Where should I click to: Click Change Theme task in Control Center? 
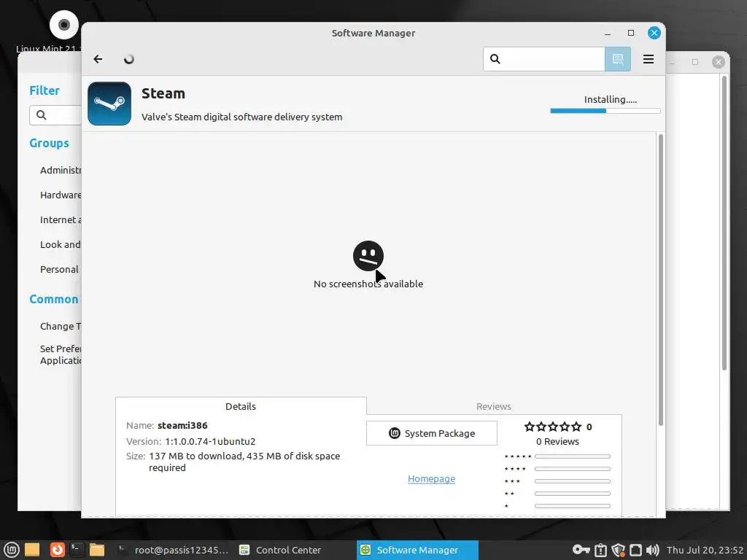coord(61,326)
